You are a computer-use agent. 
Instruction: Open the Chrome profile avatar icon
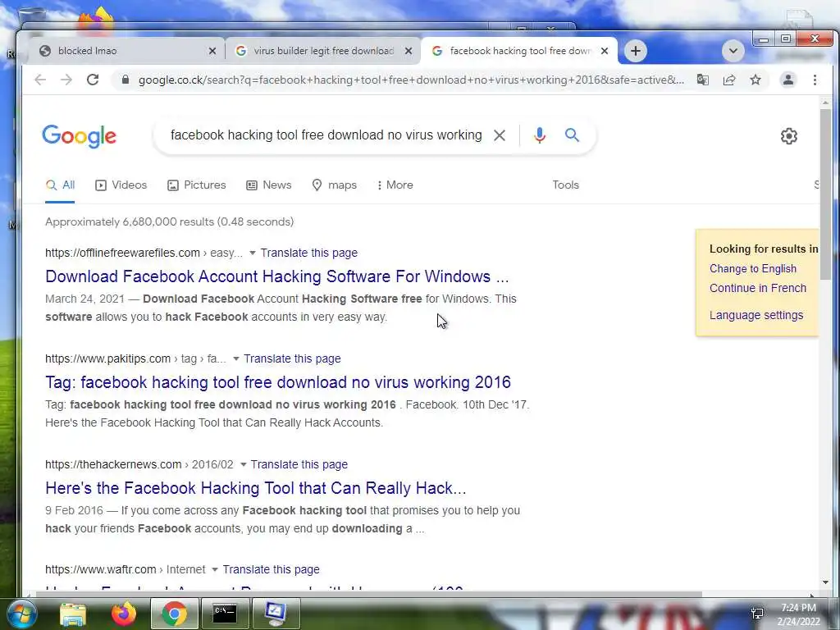coord(788,80)
